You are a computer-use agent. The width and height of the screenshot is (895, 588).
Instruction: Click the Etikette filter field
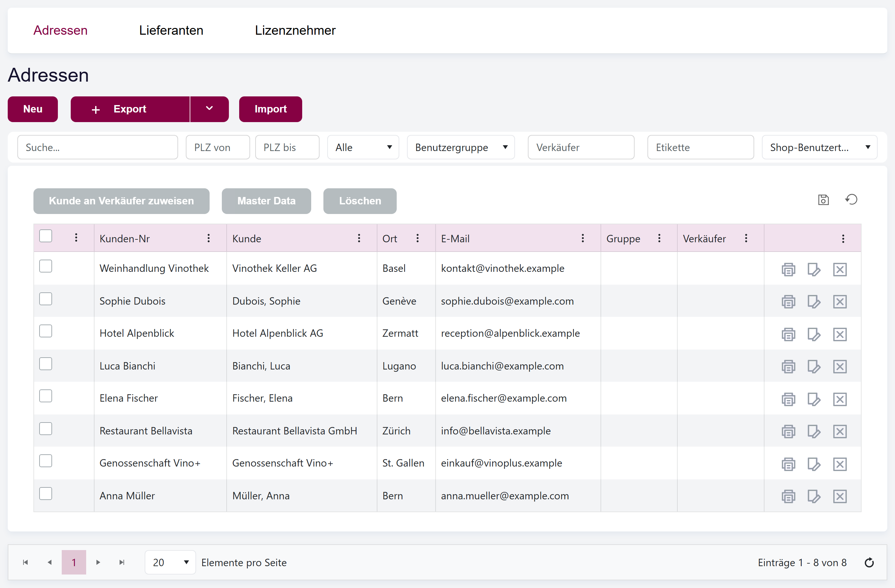click(701, 147)
